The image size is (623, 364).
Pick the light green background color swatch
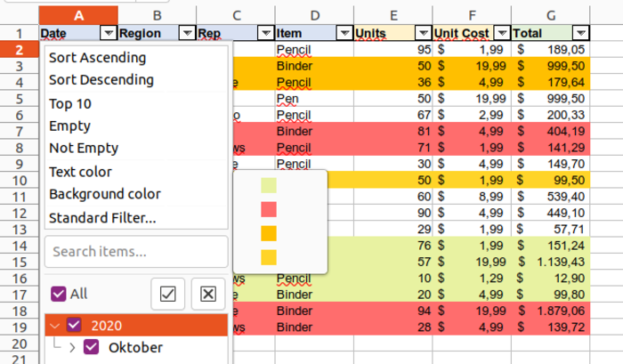coord(269,186)
